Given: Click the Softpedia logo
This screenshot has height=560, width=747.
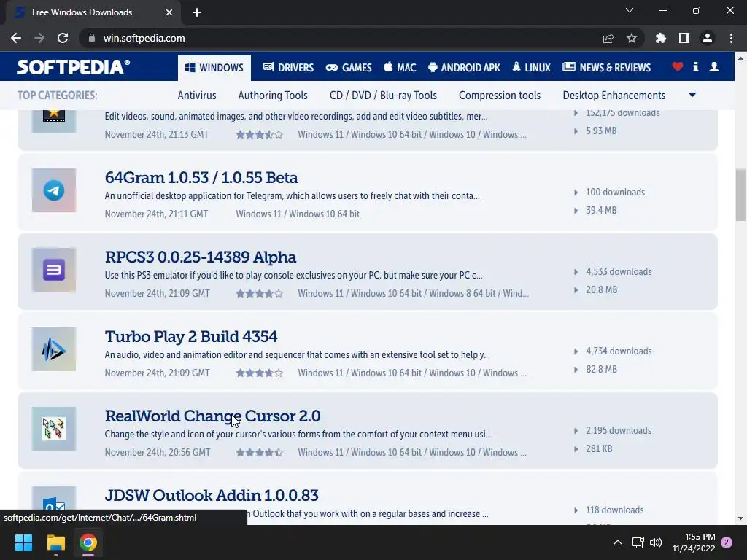Looking at the screenshot, I should tap(74, 67).
